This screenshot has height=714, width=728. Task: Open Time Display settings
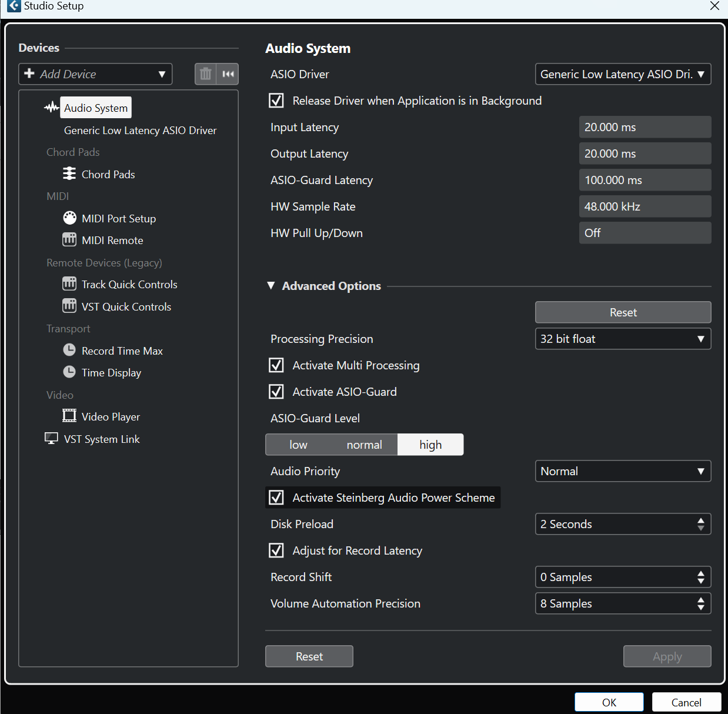pos(111,372)
